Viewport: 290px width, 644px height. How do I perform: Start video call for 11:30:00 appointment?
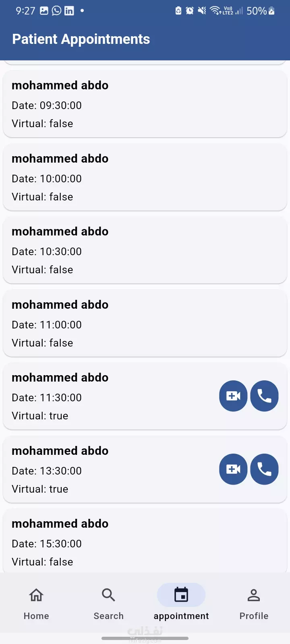(233, 396)
